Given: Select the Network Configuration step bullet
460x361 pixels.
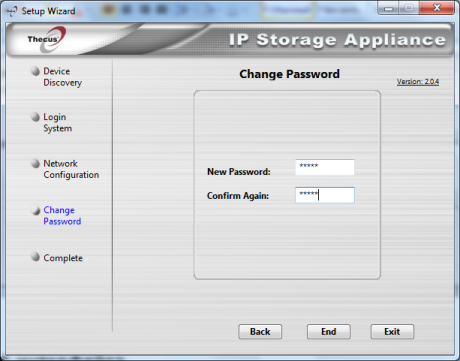Looking at the screenshot, I should (x=35, y=163).
